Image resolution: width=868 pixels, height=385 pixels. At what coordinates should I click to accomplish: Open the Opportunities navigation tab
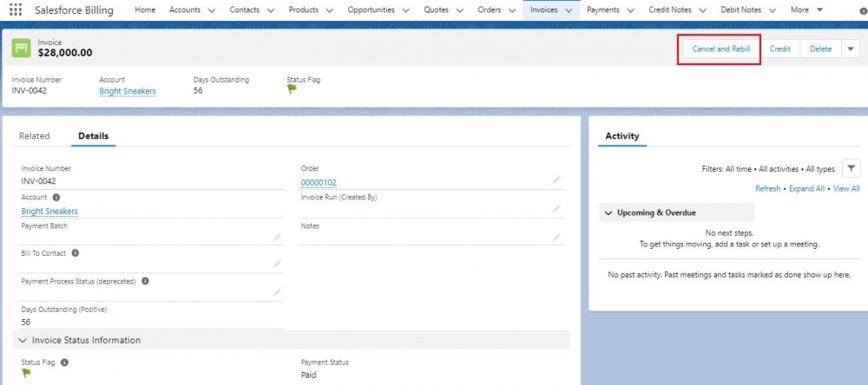(x=371, y=10)
